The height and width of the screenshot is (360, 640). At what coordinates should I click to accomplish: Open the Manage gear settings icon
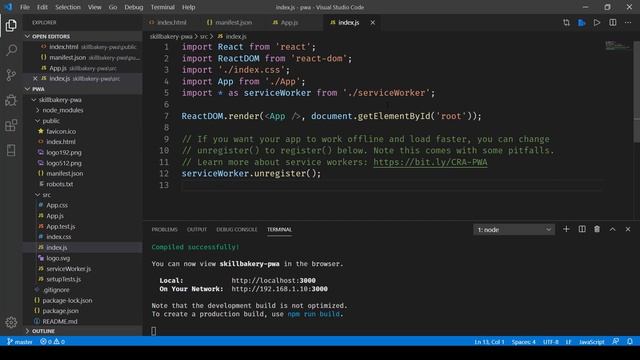pyautogui.click(x=11, y=322)
